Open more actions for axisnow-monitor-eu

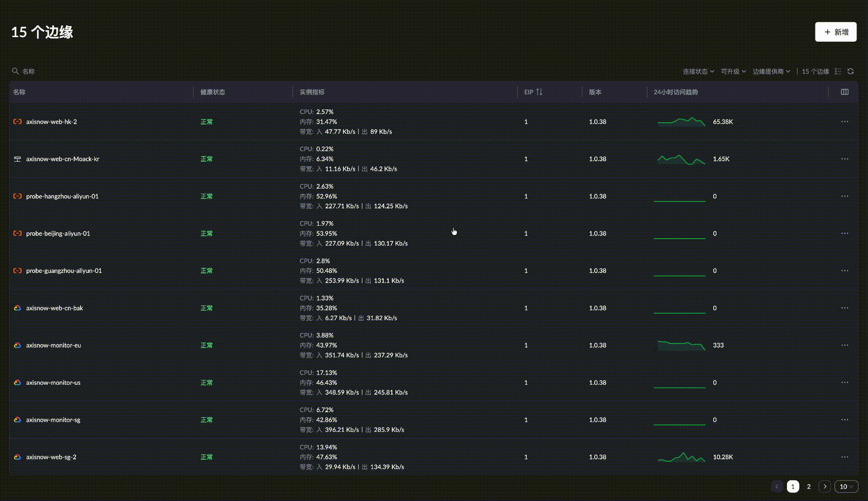click(845, 345)
